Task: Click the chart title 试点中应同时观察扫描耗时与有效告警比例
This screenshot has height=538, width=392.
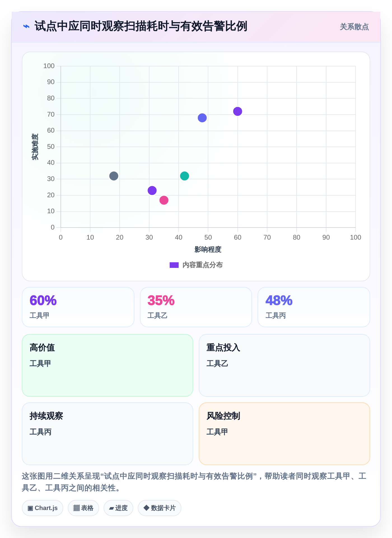Action: click(141, 26)
